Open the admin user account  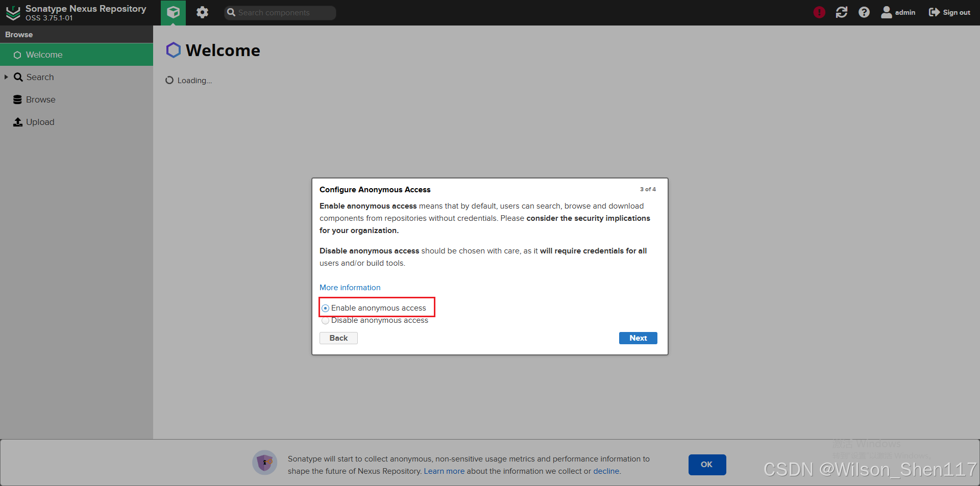coord(898,12)
